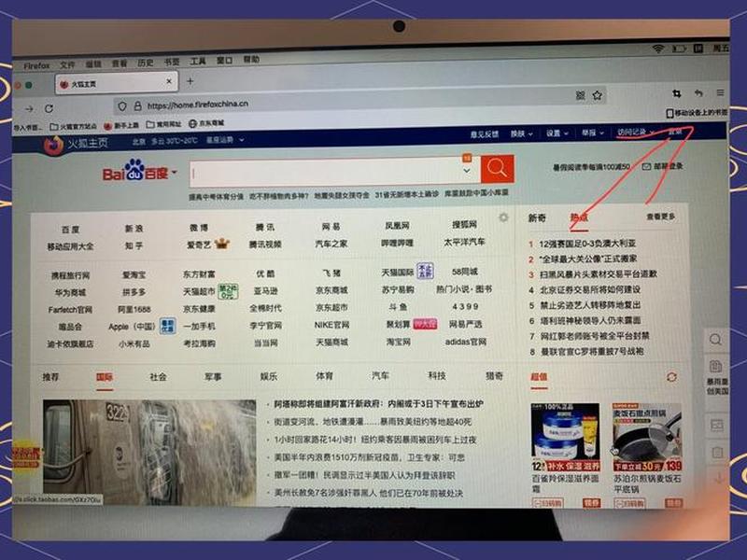Click in the Baidu search input field
Screen dimensions: 747x560
(325, 173)
